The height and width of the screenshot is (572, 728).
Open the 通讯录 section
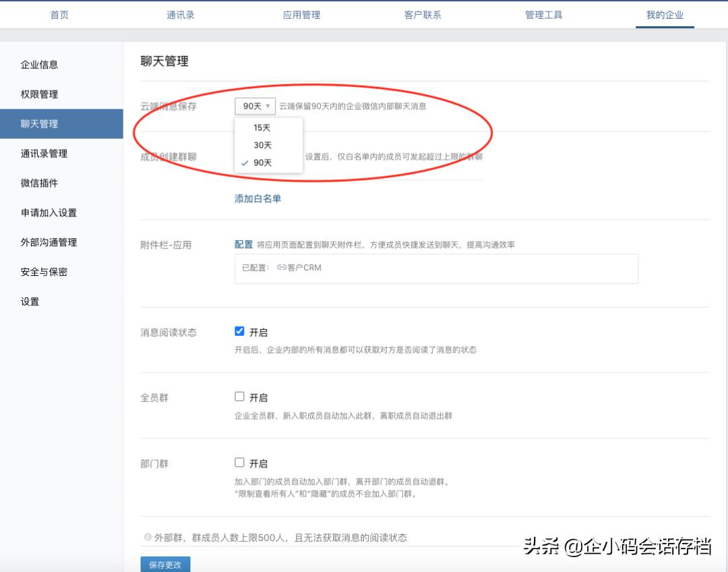click(179, 13)
